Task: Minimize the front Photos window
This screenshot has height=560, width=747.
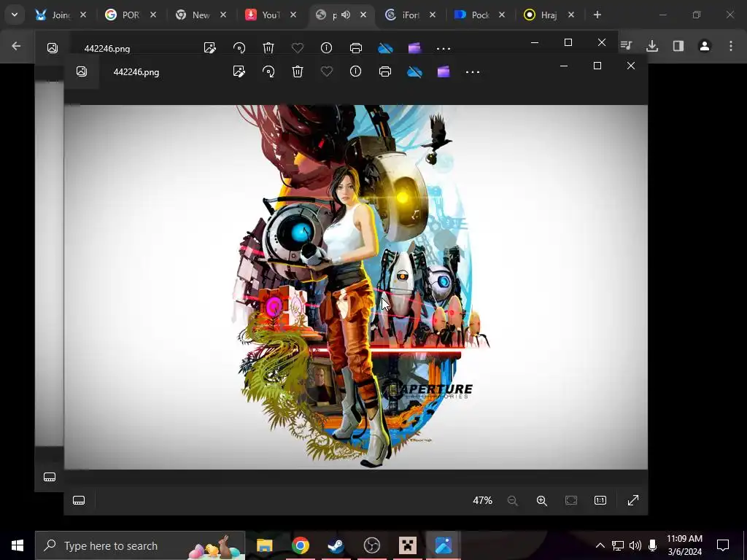Action: tap(564, 66)
